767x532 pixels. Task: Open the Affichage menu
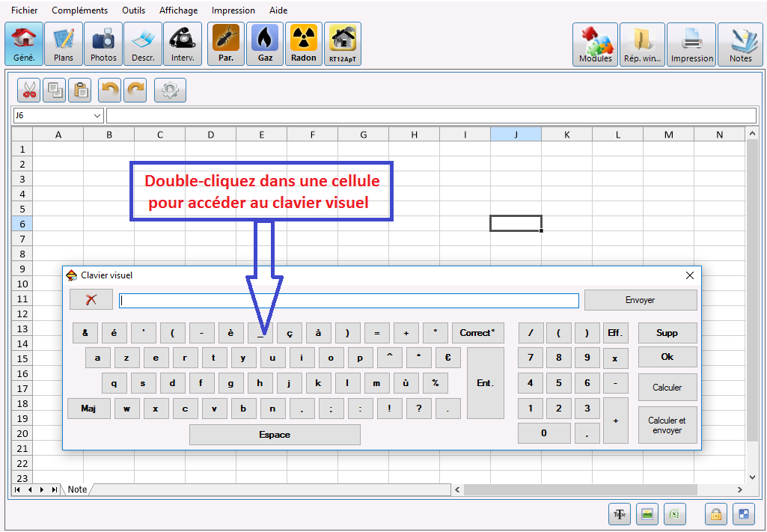point(179,10)
